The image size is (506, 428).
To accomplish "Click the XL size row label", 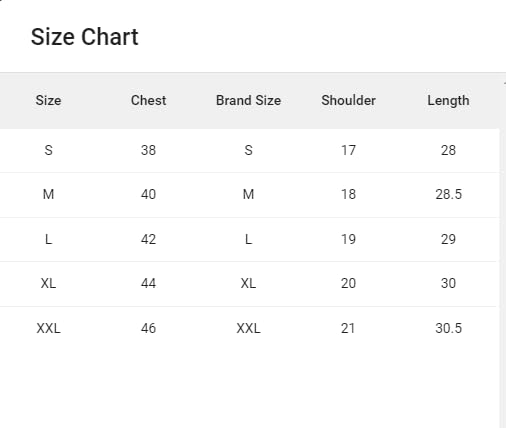I will [48, 283].
